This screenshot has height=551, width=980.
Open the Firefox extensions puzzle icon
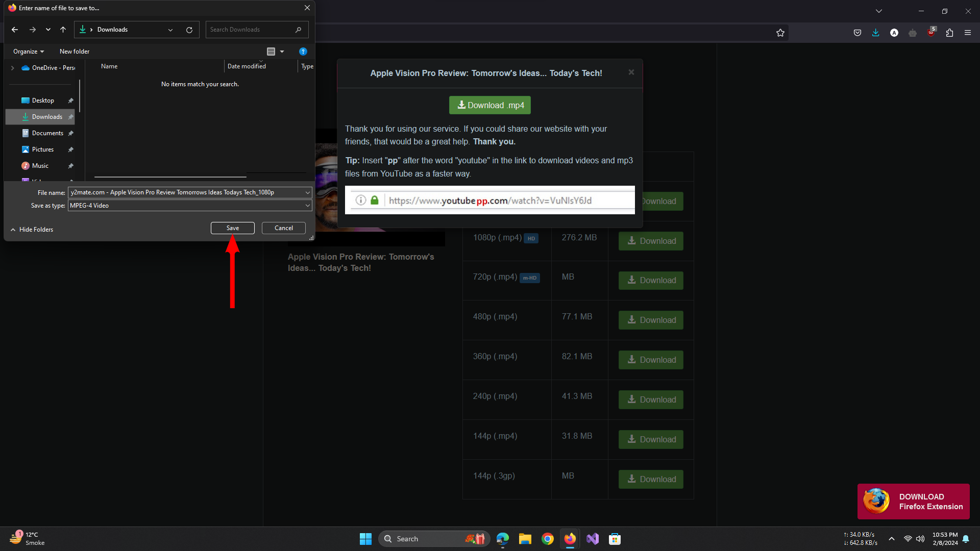pyautogui.click(x=949, y=33)
